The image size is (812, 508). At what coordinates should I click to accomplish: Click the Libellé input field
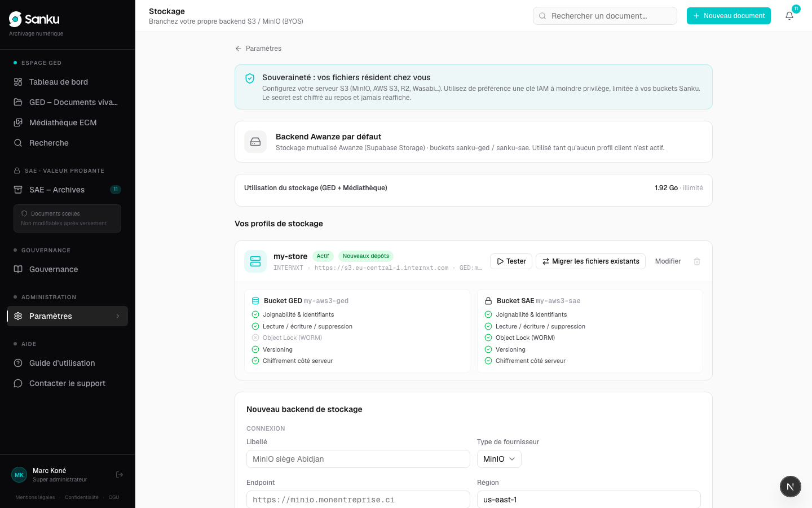358,459
